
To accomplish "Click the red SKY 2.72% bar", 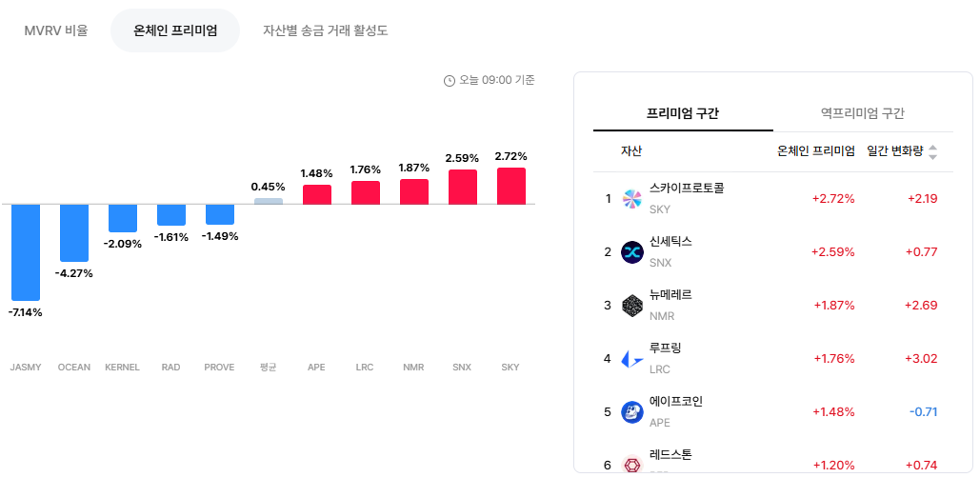I will [511, 187].
